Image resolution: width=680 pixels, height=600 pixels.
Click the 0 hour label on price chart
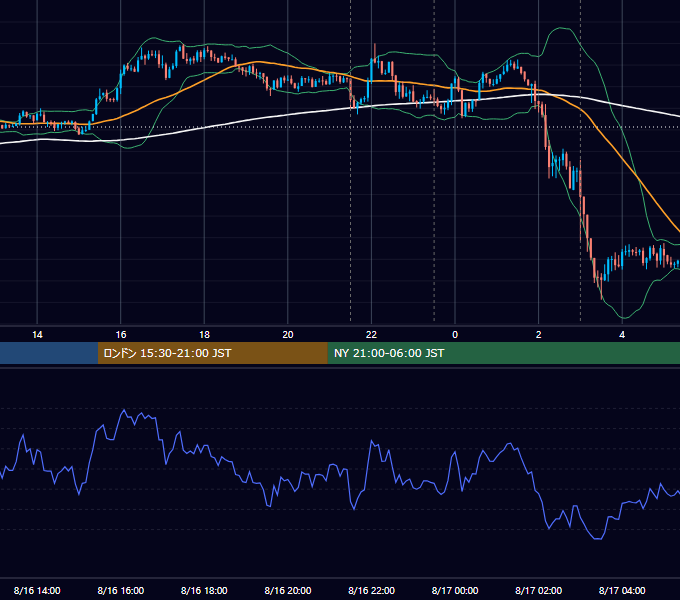point(455,335)
